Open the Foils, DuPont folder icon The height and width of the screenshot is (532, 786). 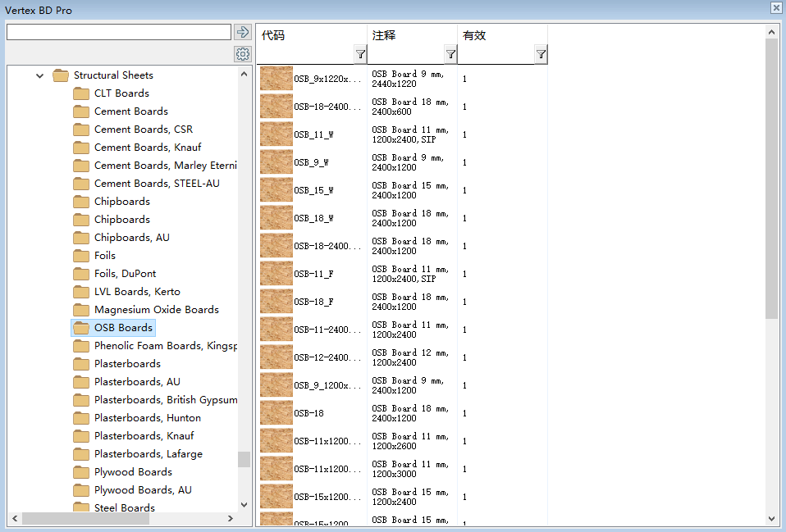coord(81,274)
